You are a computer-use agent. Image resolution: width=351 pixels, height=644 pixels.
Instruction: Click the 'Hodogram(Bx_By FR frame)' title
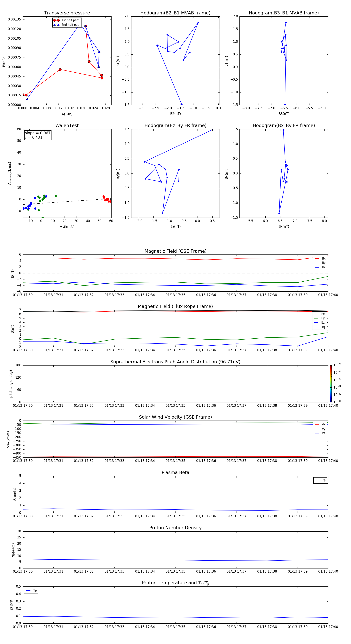click(284, 125)
